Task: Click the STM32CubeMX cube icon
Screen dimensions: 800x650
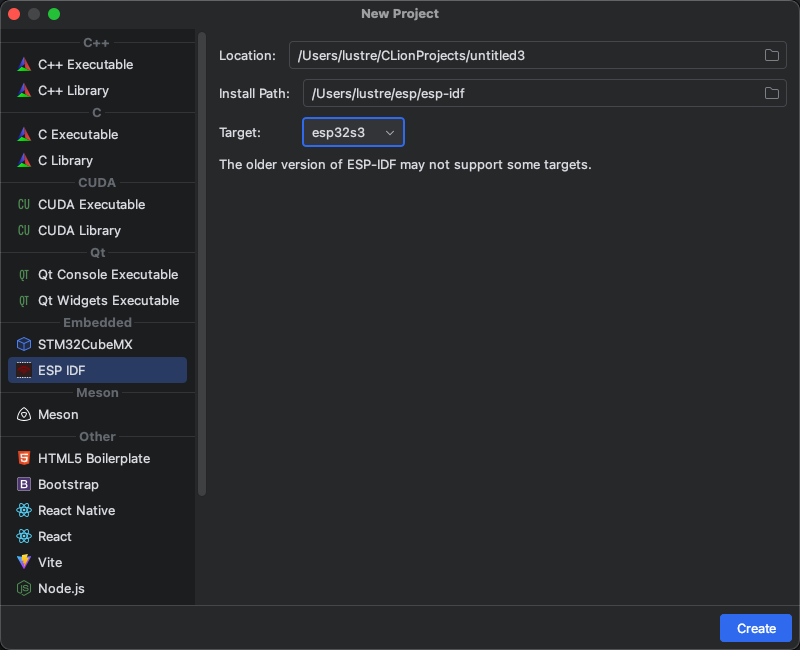Action: (24, 345)
